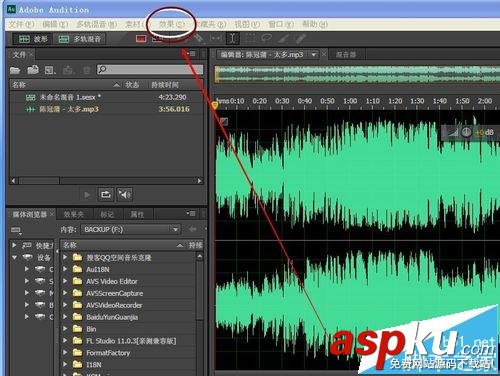Open the 多轨混音(M) menu in menu bar
Viewport: 500px width, 376px height.
pos(97,24)
